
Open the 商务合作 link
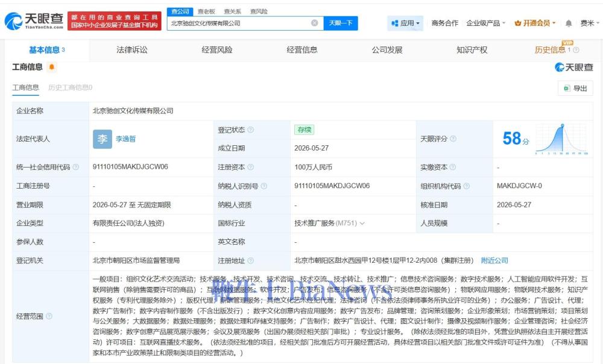pos(444,23)
